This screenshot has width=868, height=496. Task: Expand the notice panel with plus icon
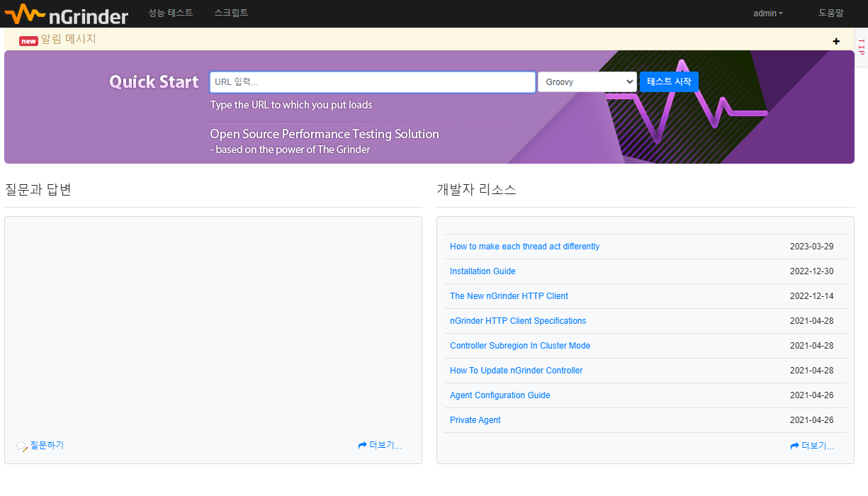click(x=836, y=41)
